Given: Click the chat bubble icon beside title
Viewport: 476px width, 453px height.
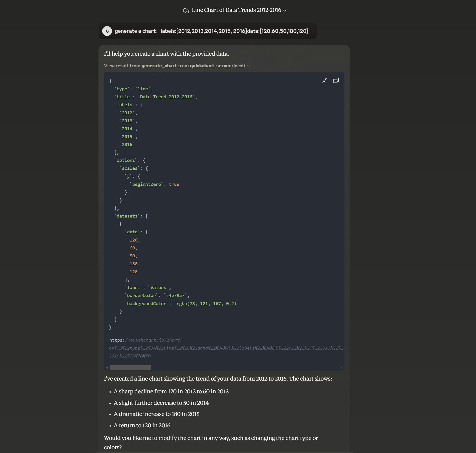Looking at the screenshot, I should [186, 10].
